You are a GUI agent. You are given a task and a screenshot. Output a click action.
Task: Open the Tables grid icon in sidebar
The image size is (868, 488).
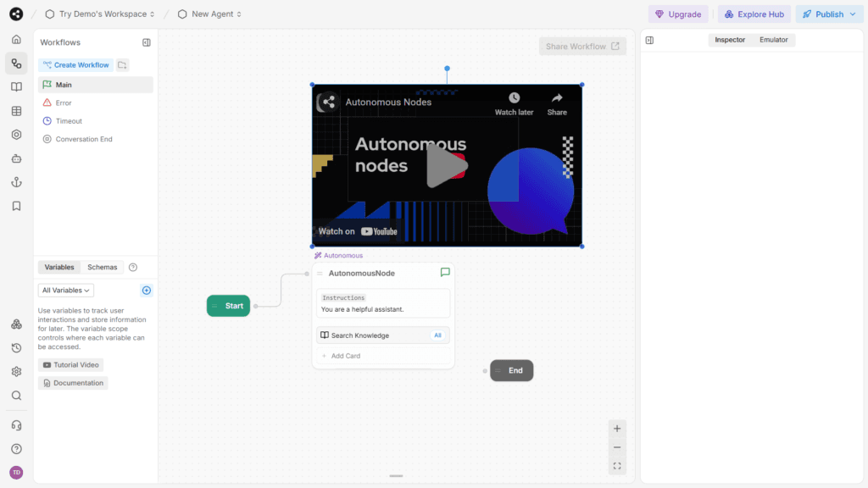(x=16, y=111)
